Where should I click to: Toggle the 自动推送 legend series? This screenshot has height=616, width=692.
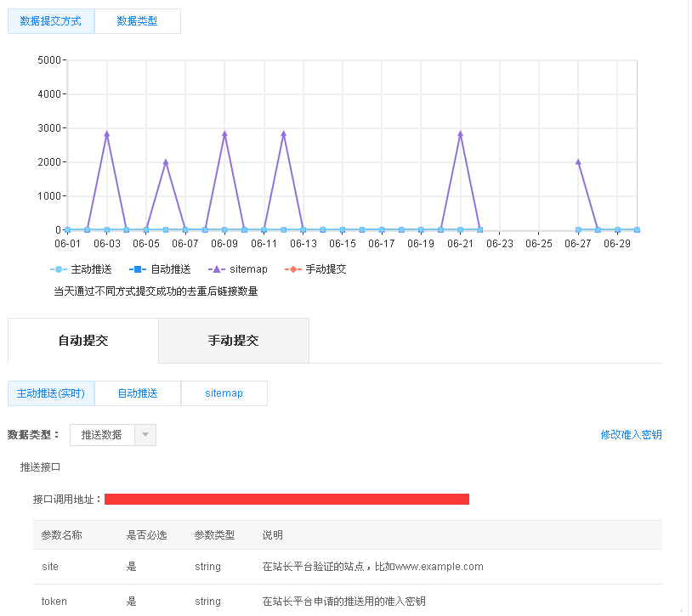coord(160,269)
